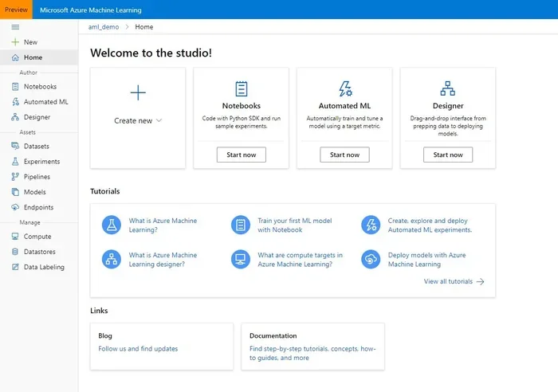Viewport: 558px width, 392px height.
Task: Select Compute in the sidebar
Action: coord(39,237)
